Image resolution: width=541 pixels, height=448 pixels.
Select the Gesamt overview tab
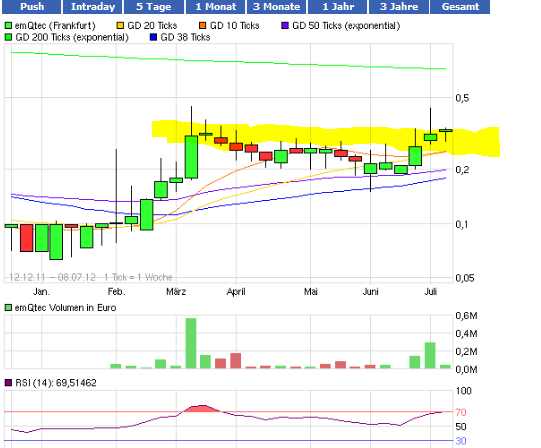[x=460, y=7]
